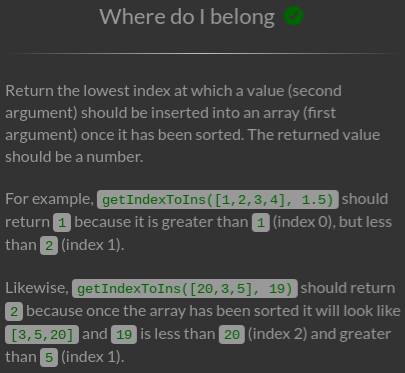Click the '(index 2) and greater' text

tap(319, 334)
